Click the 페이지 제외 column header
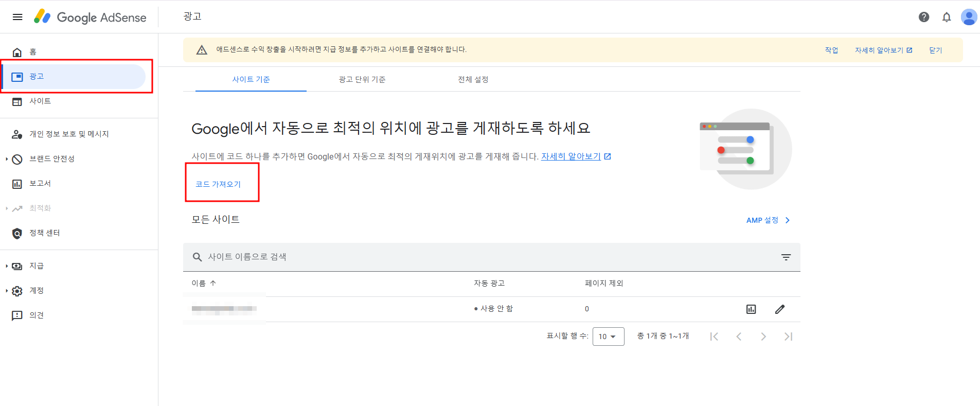The height and width of the screenshot is (406, 980). click(604, 283)
